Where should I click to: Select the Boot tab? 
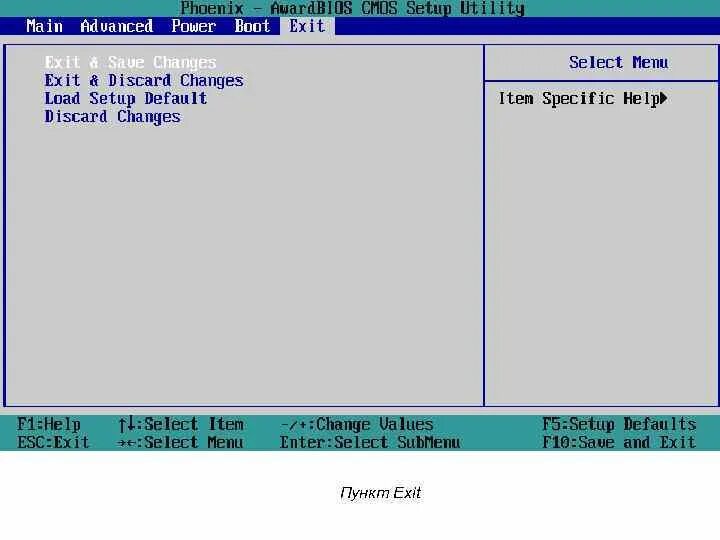pos(252,26)
